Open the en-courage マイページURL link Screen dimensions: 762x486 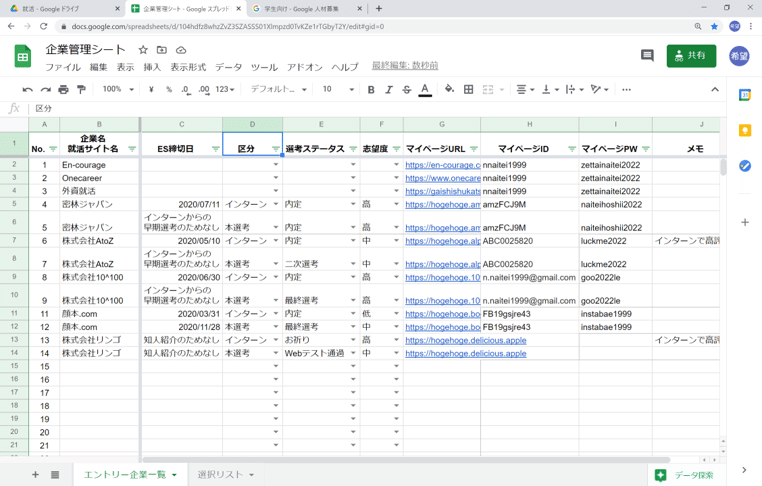pos(443,165)
